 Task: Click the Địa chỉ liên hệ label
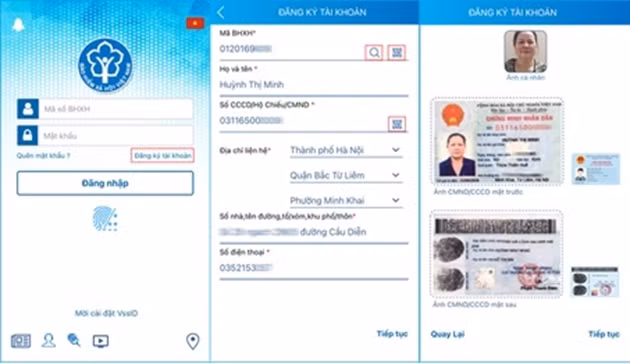(245, 150)
